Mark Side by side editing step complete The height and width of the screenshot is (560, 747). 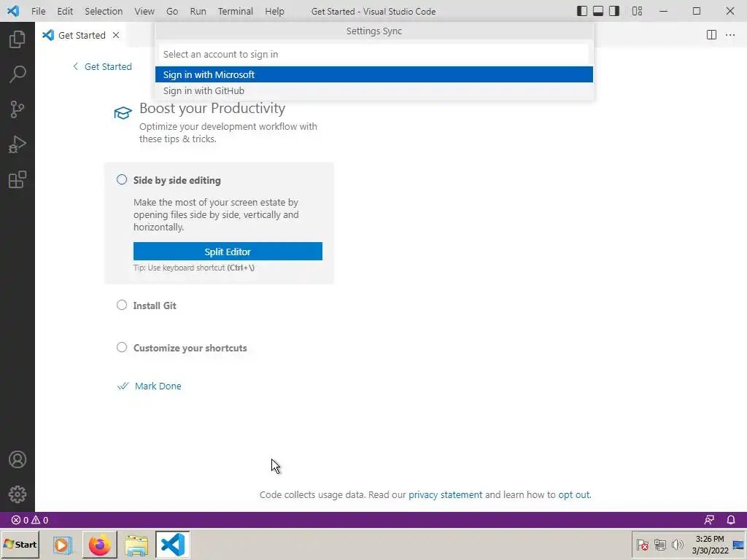[122, 179]
